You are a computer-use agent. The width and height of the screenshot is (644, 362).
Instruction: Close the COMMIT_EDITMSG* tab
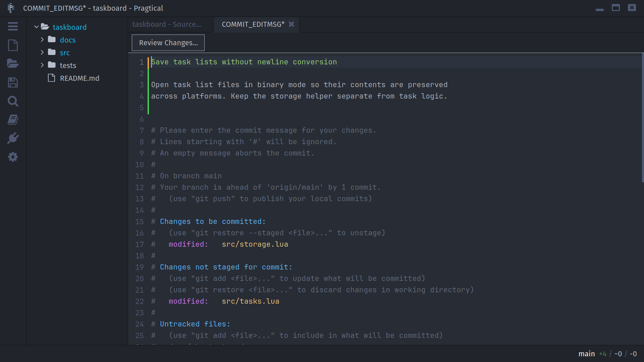[291, 24]
